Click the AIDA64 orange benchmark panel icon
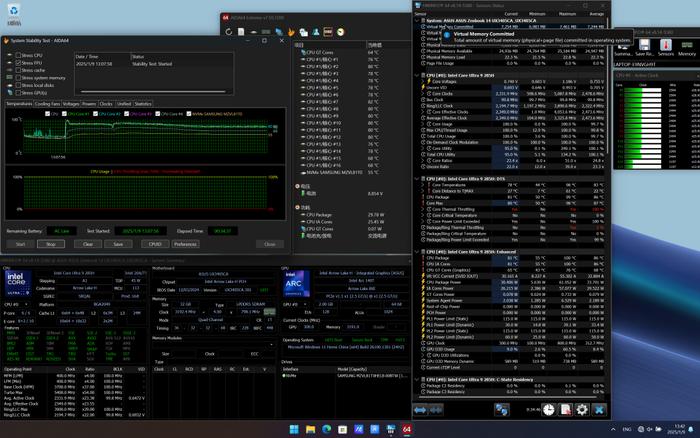The image size is (700, 438). [x=328, y=32]
